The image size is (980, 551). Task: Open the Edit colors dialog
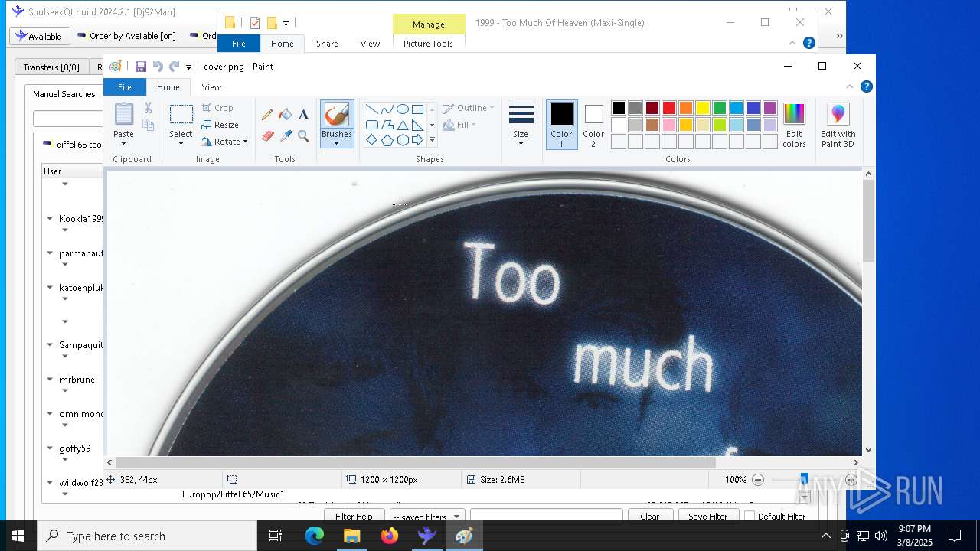(794, 126)
